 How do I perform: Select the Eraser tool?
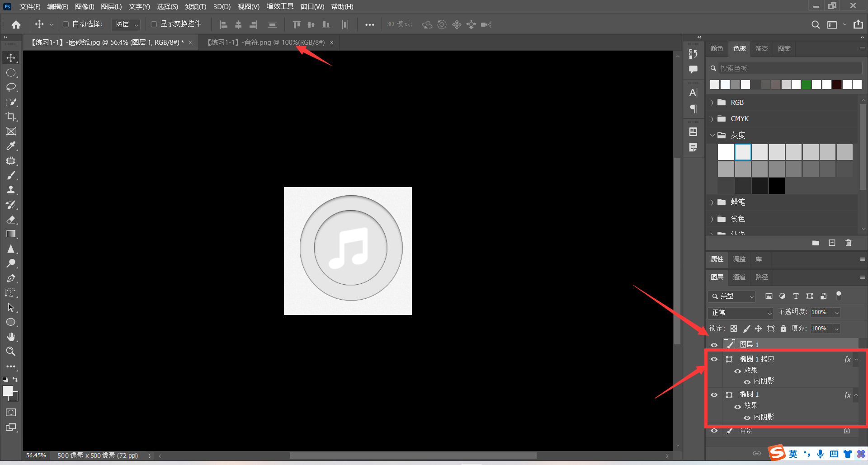(x=11, y=220)
